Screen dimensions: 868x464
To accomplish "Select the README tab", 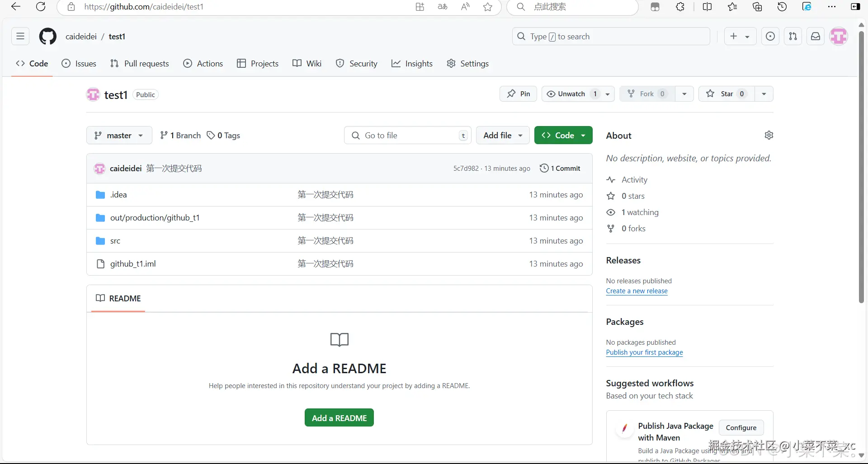I will (x=118, y=298).
